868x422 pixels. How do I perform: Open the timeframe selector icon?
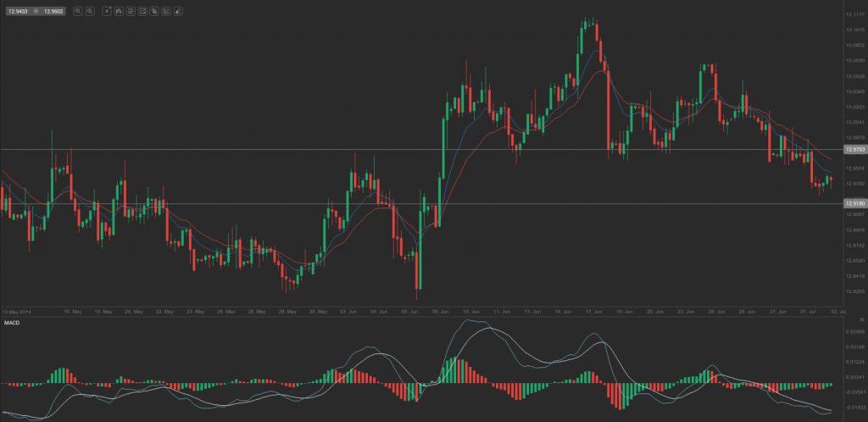pyautogui.click(x=106, y=11)
